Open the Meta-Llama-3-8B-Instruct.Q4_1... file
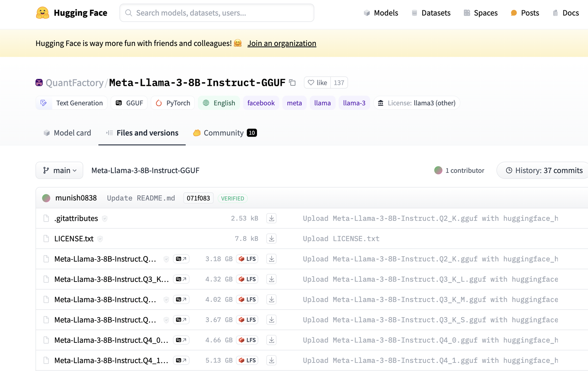The width and height of the screenshot is (588, 371). coord(111,360)
